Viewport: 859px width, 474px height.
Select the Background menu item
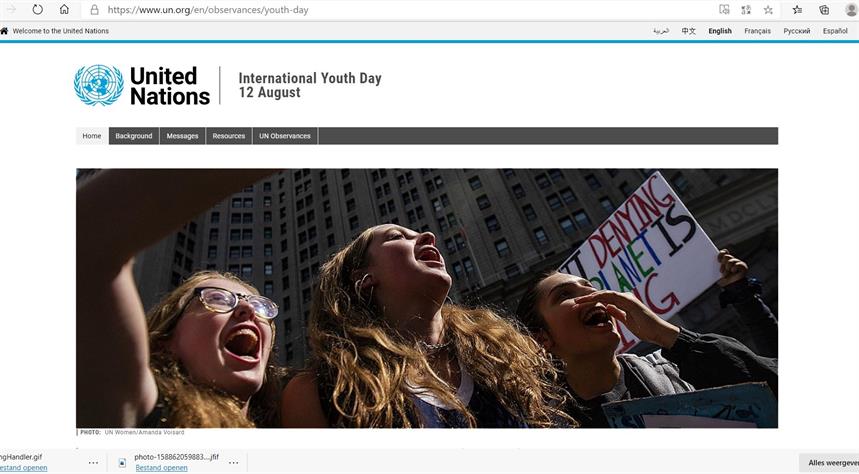pyautogui.click(x=134, y=136)
